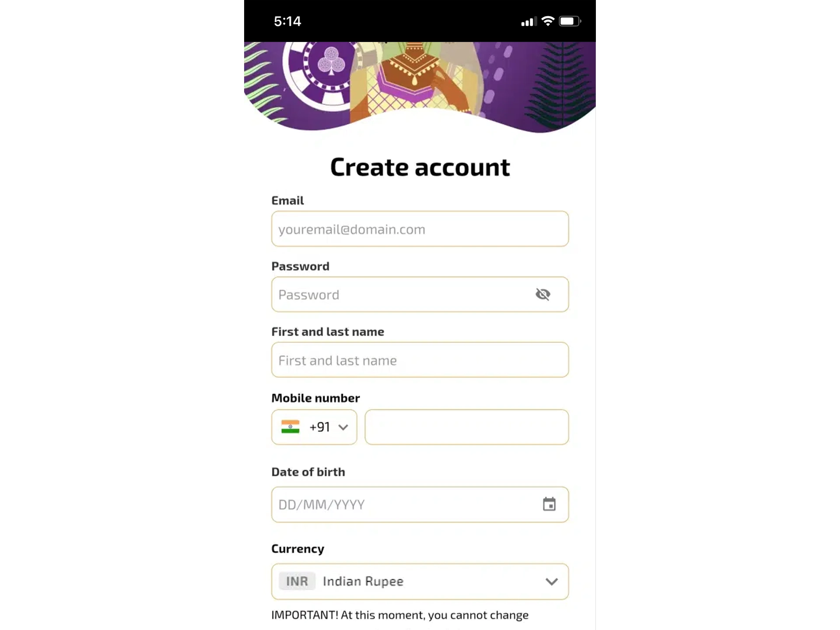This screenshot has height=630, width=840.
Task: Click the calendar icon for date of birth
Action: 549,504
